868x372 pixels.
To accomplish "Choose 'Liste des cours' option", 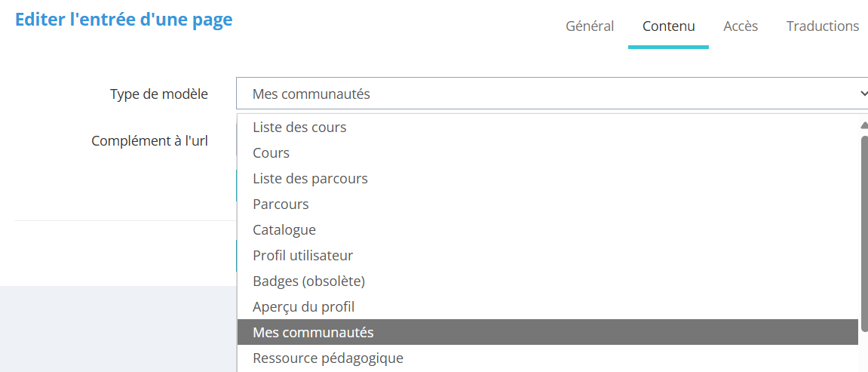I will (299, 128).
